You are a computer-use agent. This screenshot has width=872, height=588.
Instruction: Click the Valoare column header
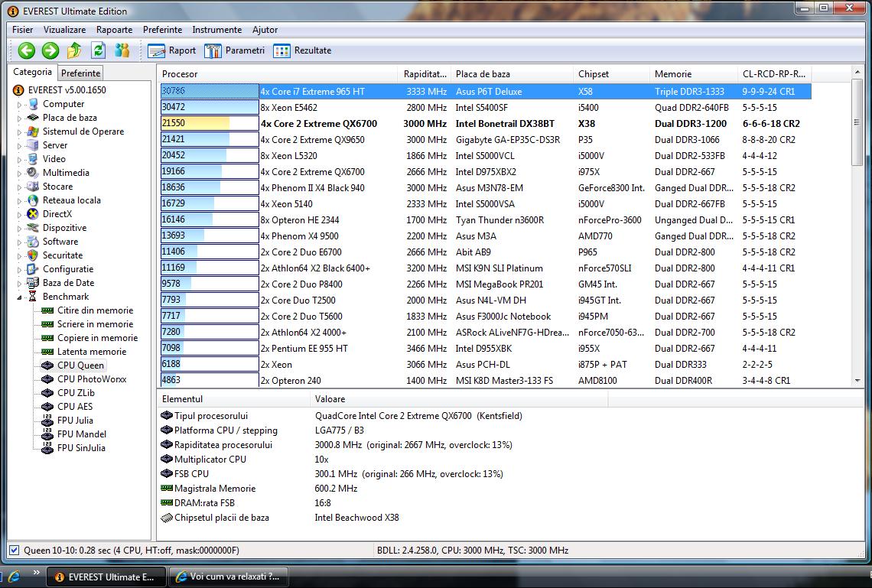click(460, 399)
